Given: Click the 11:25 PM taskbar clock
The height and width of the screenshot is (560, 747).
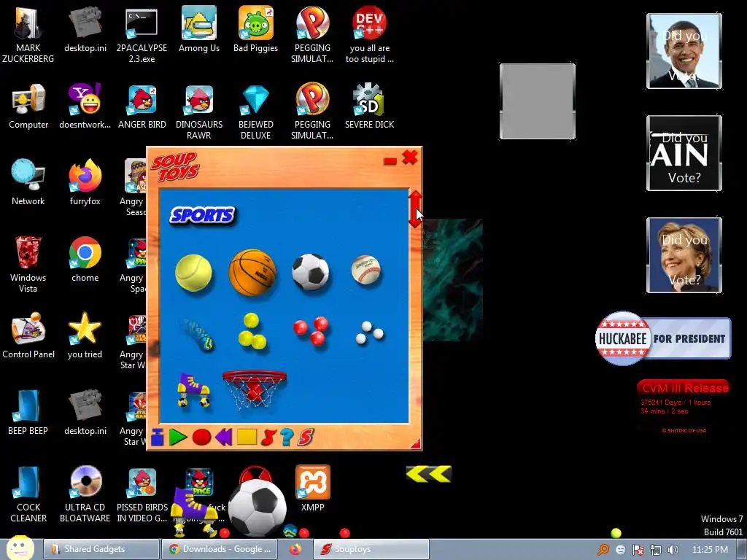Looking at the screenshot, I should 710,550.
